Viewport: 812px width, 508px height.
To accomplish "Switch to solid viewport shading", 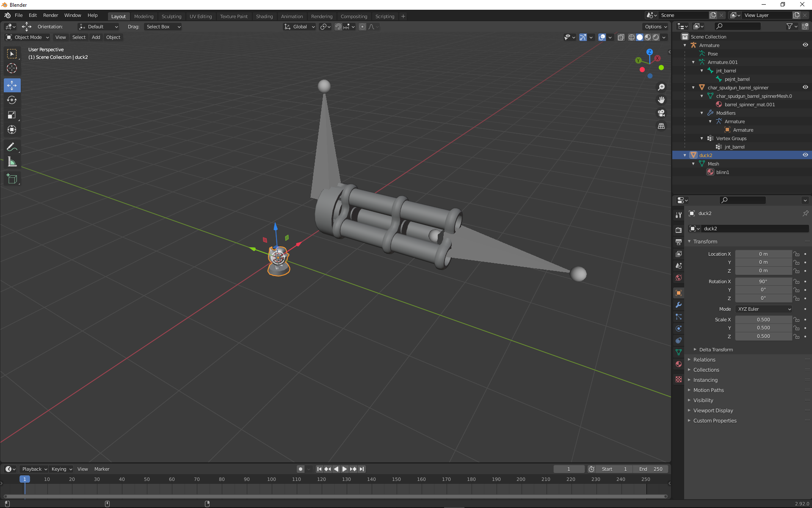I will click(640, 37).
